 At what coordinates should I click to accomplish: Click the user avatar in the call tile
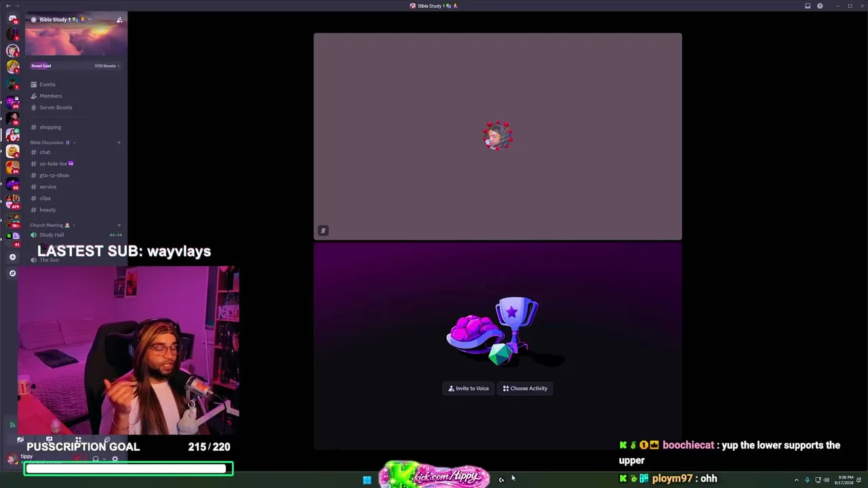498,136
